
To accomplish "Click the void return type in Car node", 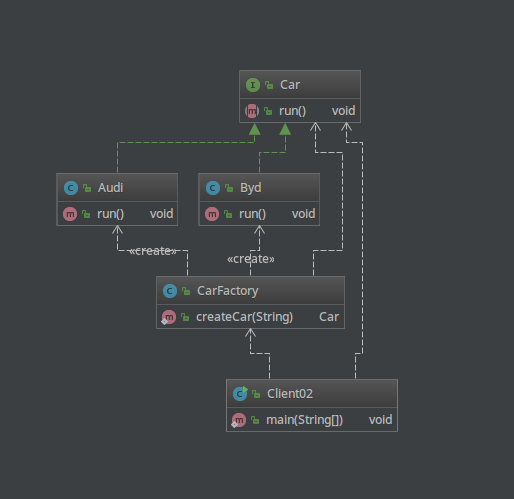I will click(344, 111).
